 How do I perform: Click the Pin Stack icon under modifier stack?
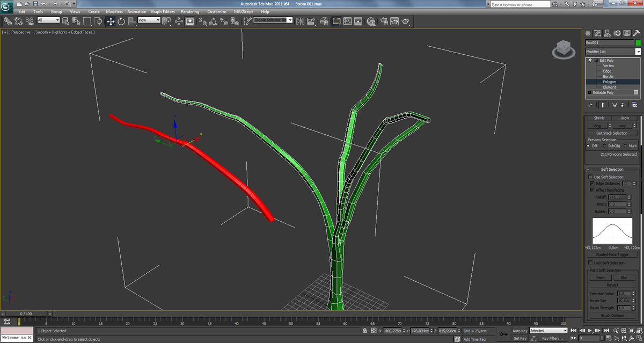[x=590, y=105]
